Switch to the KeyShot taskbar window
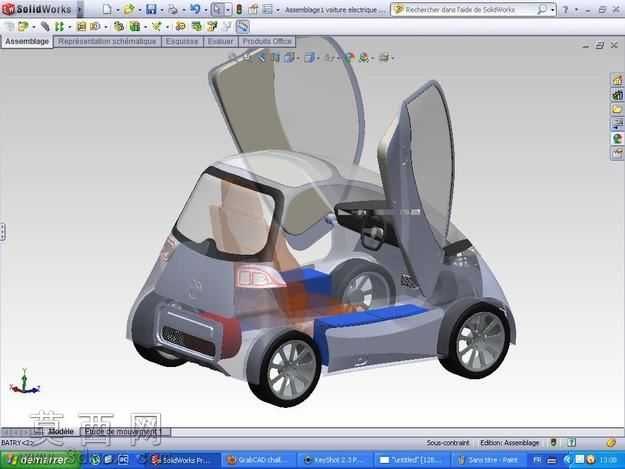 [x=336, y=460]
